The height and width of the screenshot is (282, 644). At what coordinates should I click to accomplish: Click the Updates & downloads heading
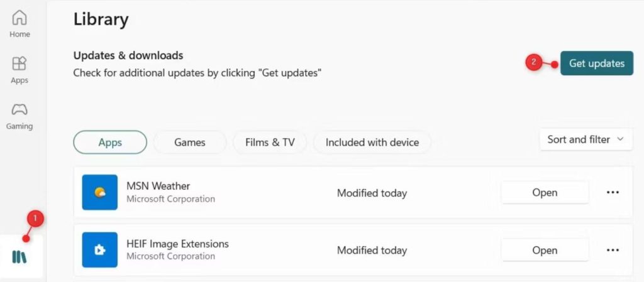(x=128, y=56)
